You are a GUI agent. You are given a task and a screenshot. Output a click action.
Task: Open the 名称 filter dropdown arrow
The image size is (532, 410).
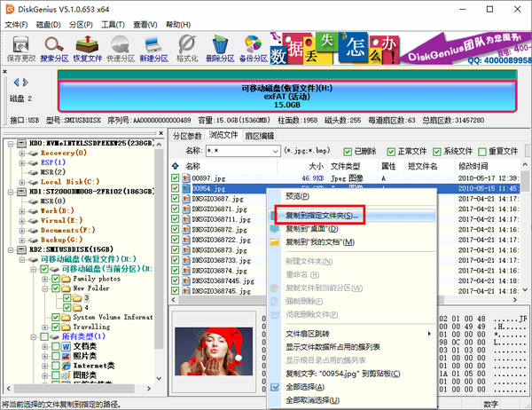tap(276, 151)
